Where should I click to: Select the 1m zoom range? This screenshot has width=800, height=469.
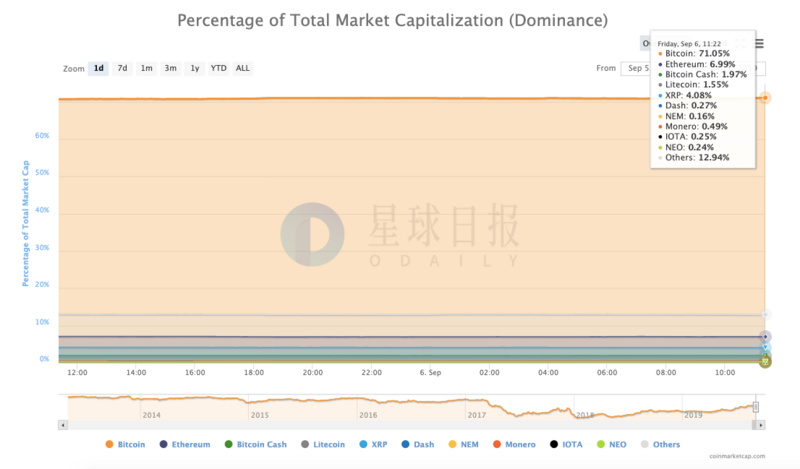point(146,68)
